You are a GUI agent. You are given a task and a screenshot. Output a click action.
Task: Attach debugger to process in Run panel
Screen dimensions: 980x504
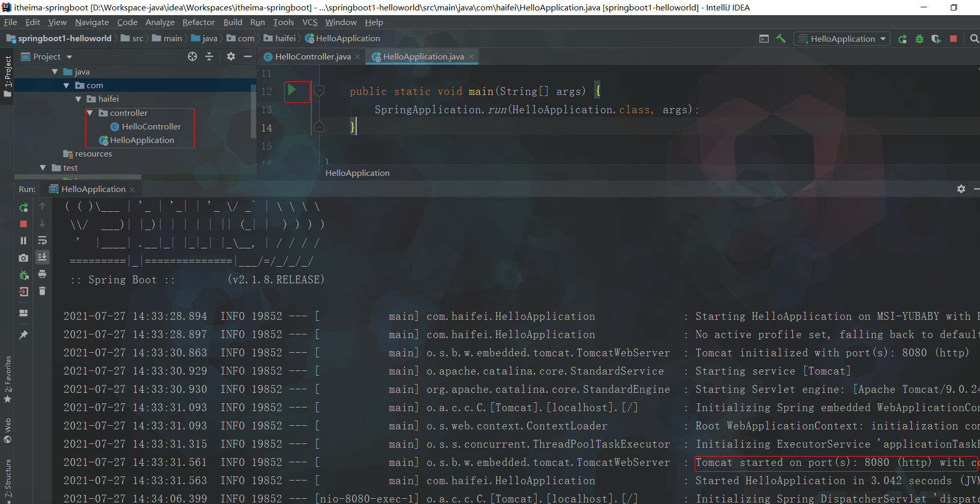23,275
